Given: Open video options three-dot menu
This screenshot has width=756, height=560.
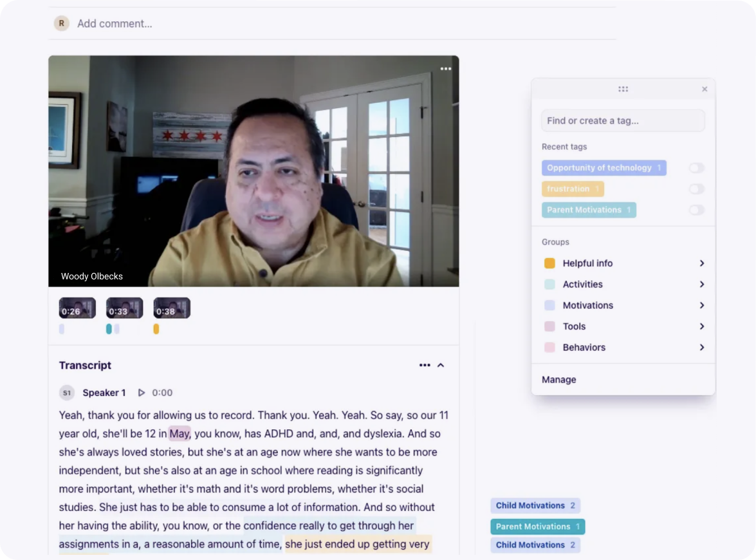Looking at the screenshot, I should click(x=445, y=68).
